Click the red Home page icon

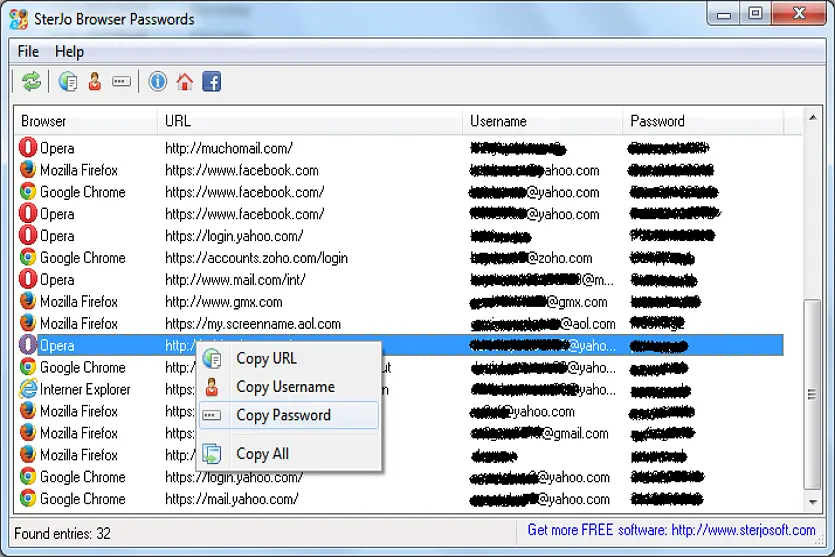[x=185, y=81]
